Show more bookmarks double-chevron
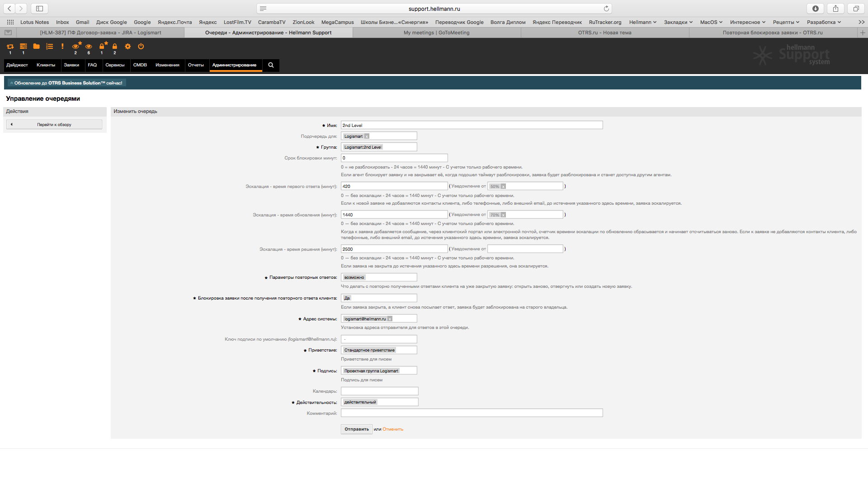 pos(861,22)
